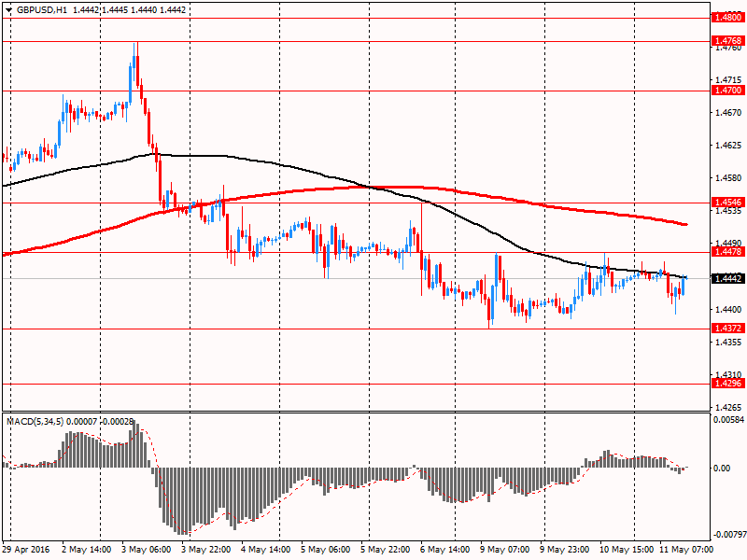Select the 1.4372 red price level label
Screen dimensions: 747x560
728,329
